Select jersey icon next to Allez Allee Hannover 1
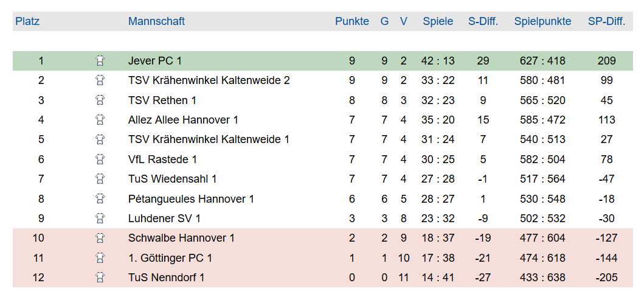 click(100, 120)
